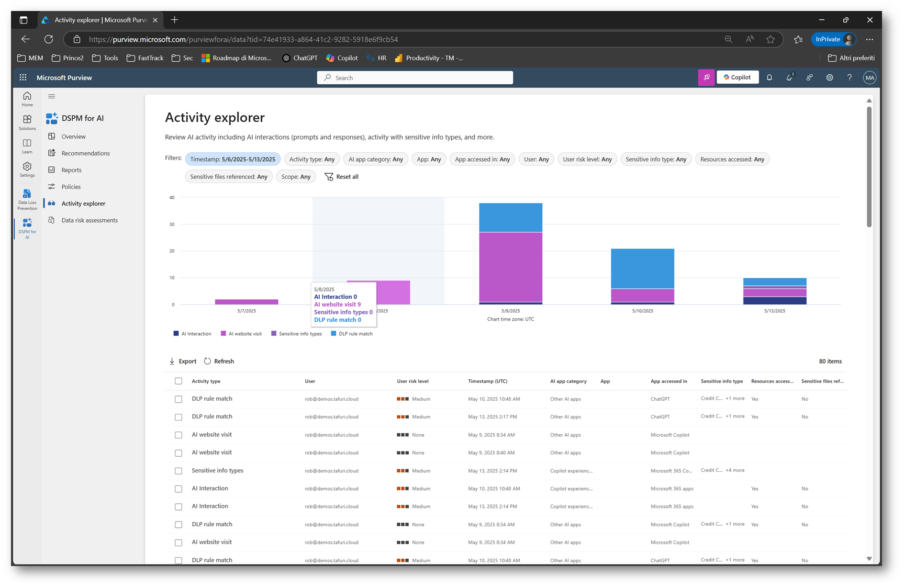Click Reset all filters
904x588 pixels.
pyautogui.click(x=341, y=177)
